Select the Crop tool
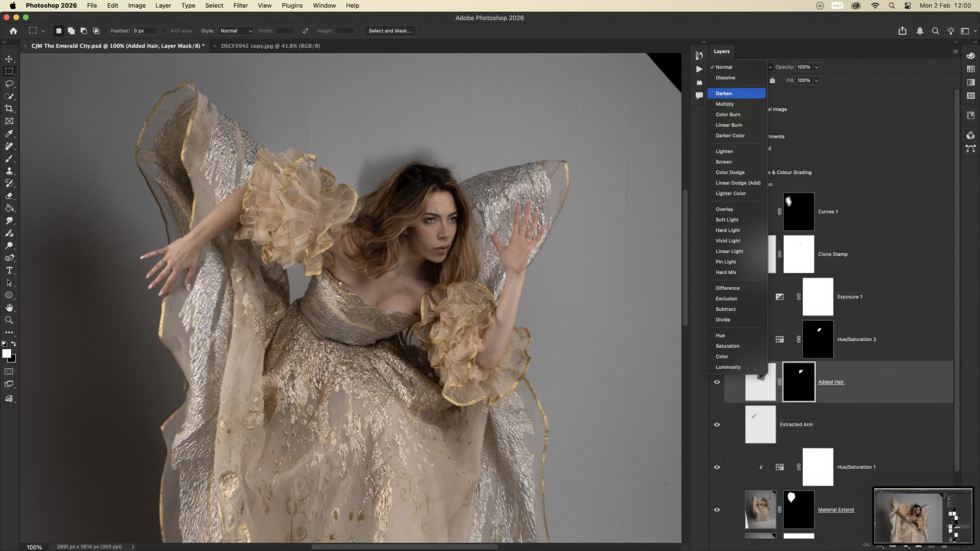The height and width of the screenshot is (551, 980). pyautogui.click(x=9, y=109)
